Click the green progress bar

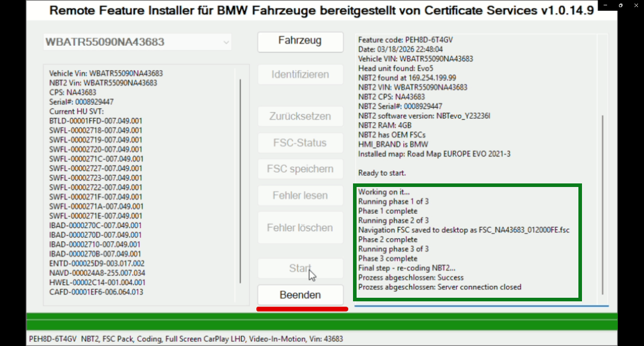click(x=322, y=321)
